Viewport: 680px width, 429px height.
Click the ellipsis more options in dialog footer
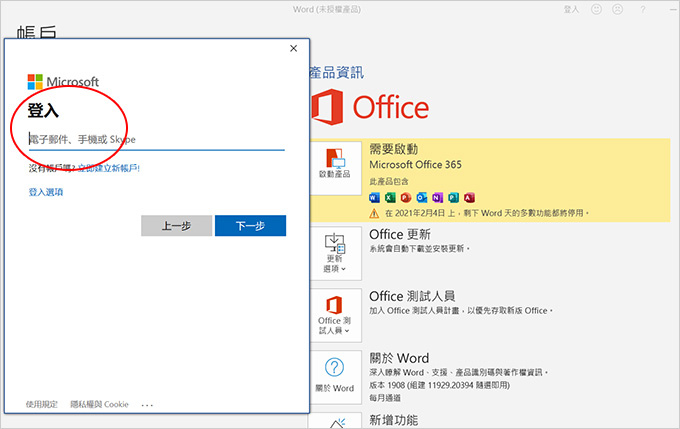tap(147, 405)
